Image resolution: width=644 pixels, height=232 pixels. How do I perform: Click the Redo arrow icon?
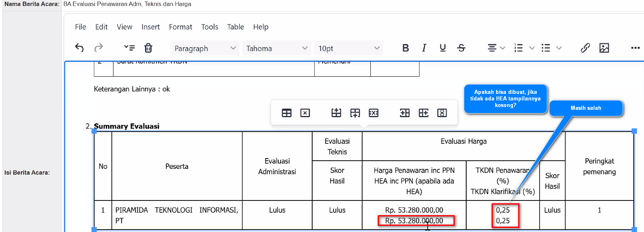[x=98, y=48]
